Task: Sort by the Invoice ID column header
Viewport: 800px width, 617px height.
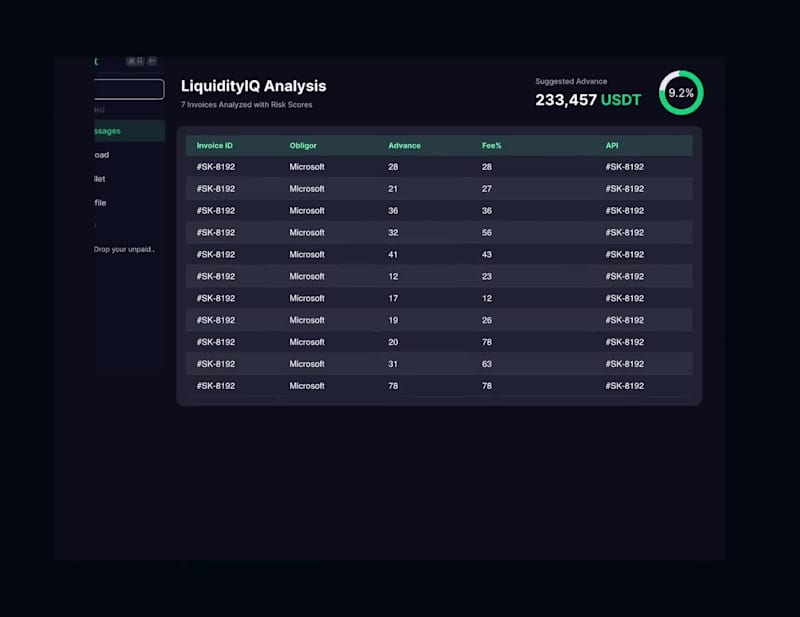Action: click(x=215, y=145)
